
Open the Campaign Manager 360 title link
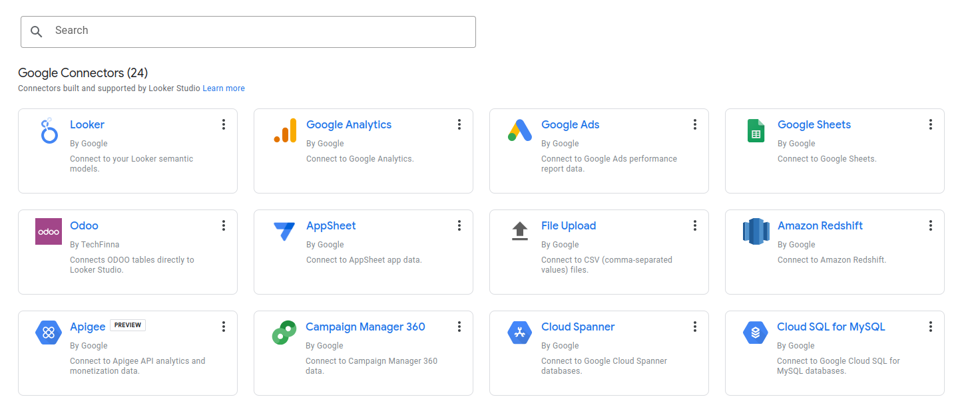click(365, 327)
